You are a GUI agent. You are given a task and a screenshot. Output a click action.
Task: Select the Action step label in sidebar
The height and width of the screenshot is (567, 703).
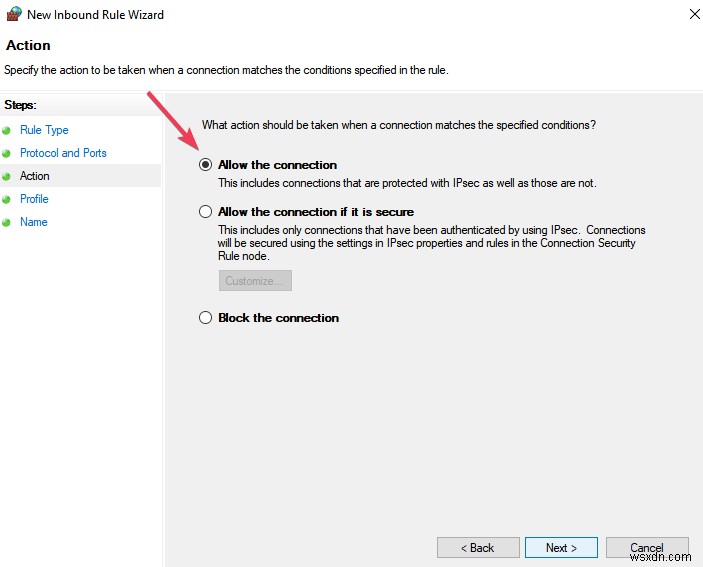35,176
